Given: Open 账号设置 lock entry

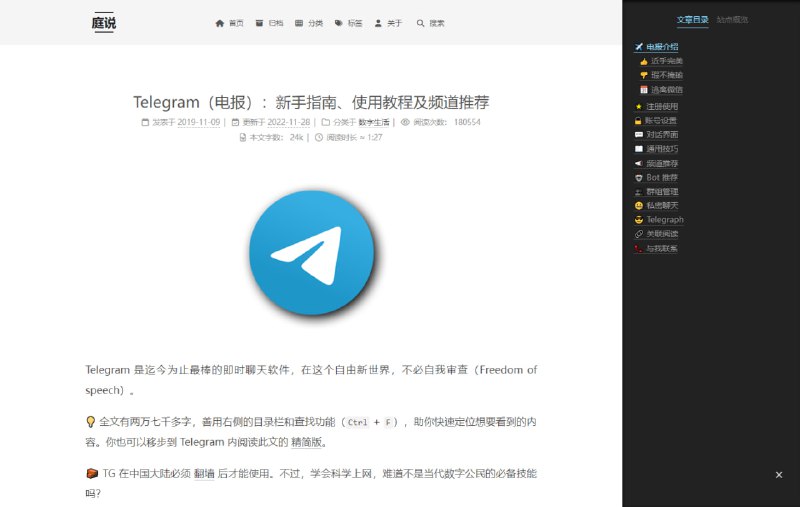Looking at the screenshot, I should 656,121.
